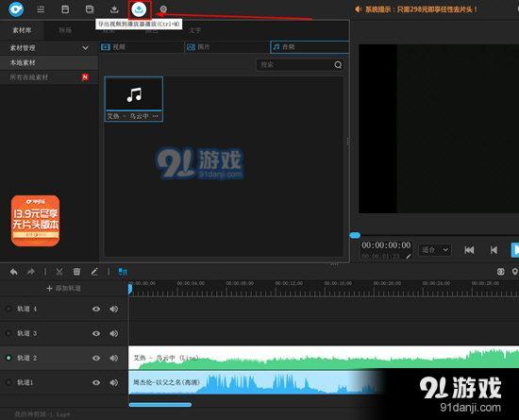Viewport: 519px width, 420px height.
Task: Select the 轨道1 radio circle
Action: pyautogui.click(x=8, y=382)
